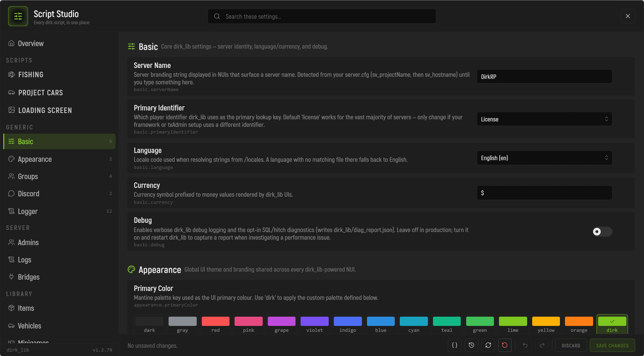Click the red reset-to-defaults icon
This screenshot has width=644, height=356.
coord(505,345)
